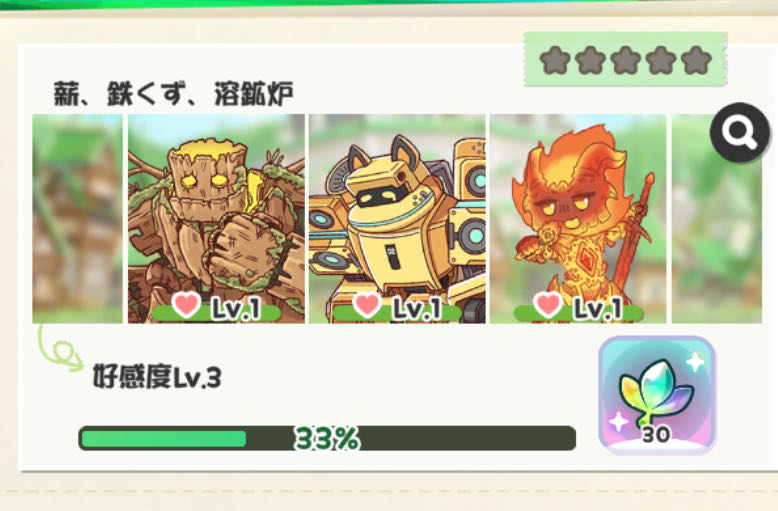Click the fifth star in the rating row
This screenshot has width=778, height=511.
(697, 61)
